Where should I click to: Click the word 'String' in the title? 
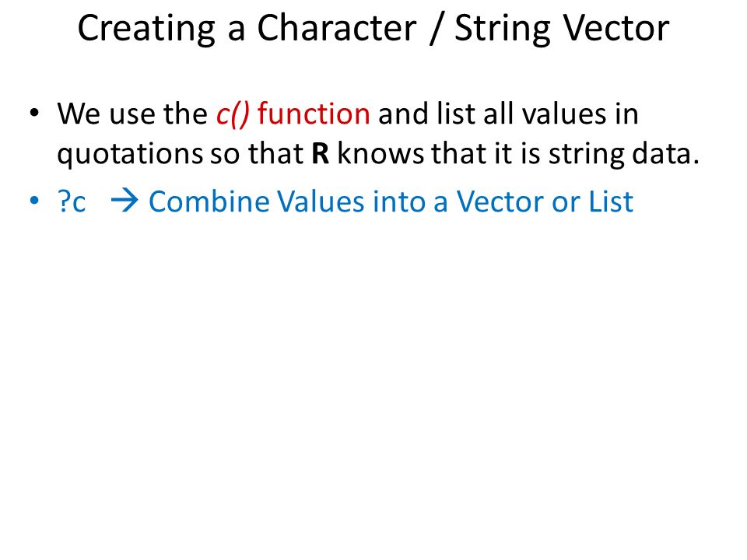click(503, 29)
